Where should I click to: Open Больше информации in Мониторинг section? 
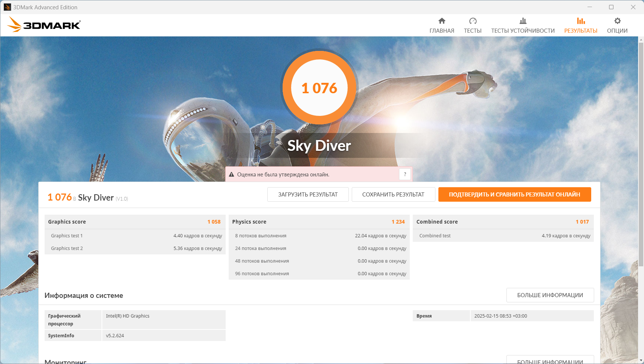point(550,361)
